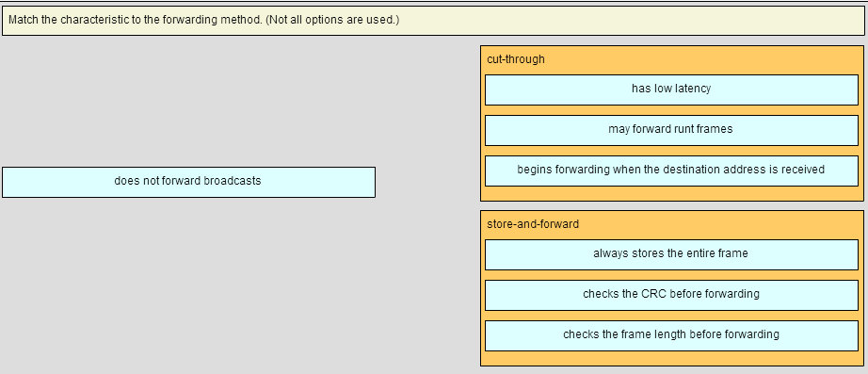Select 'may forward runt frames' box

pyautogui.click(x=671, y=130)
